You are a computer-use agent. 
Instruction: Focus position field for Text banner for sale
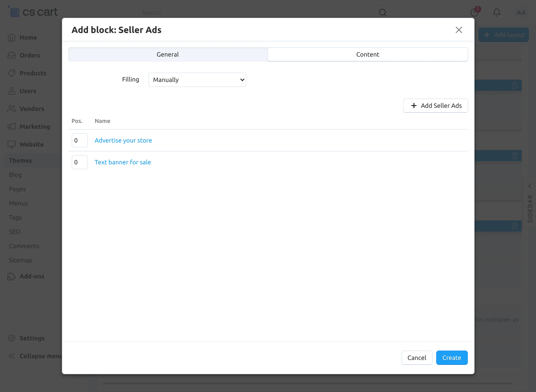(x=80, y=162)
